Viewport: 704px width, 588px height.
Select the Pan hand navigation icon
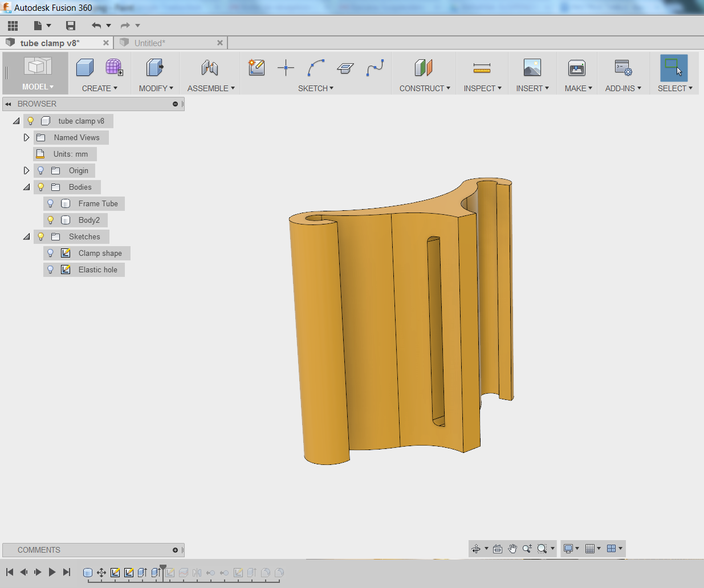[x=512, y=549]
